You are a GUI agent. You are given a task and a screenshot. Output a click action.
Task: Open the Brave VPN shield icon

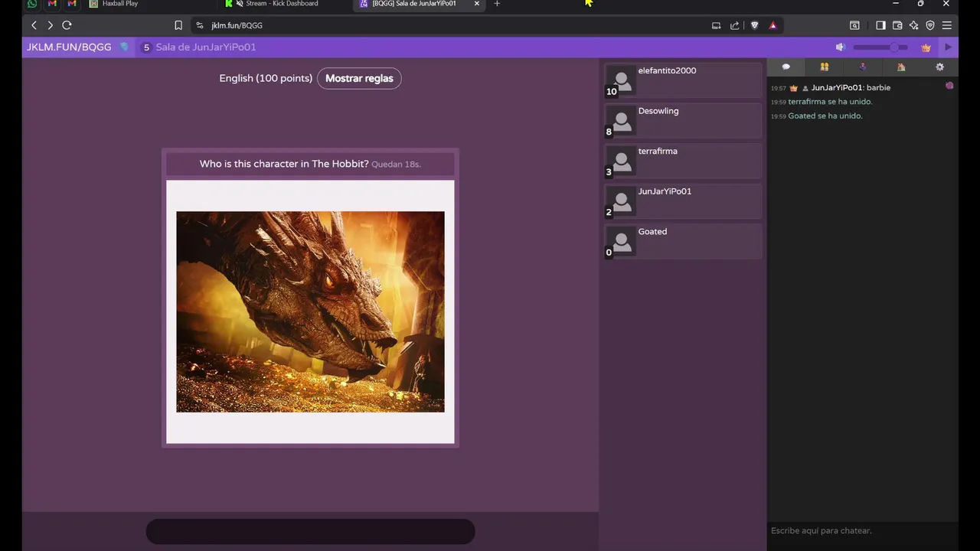[x=930, y=25]
